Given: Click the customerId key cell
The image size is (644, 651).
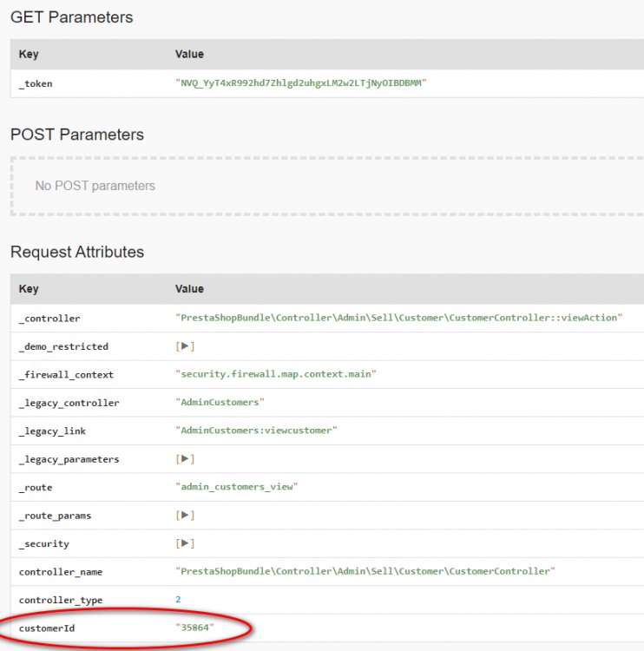Looking at the screenshot, I should click(47, 628).
